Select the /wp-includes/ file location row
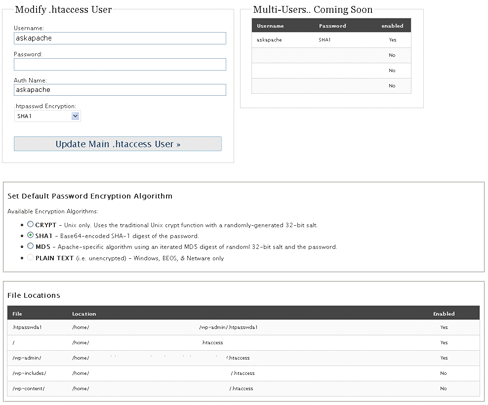 243,373
